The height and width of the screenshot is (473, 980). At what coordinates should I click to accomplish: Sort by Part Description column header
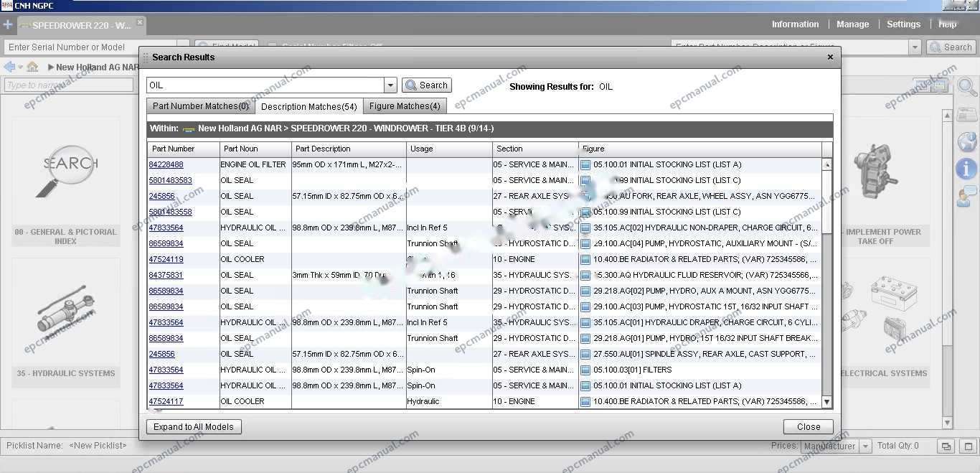349,149
